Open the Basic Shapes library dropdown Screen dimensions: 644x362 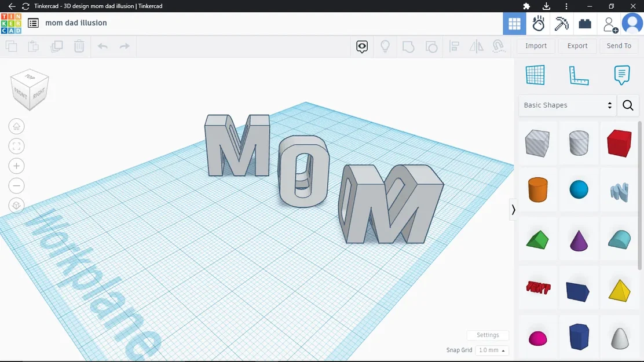568,105
